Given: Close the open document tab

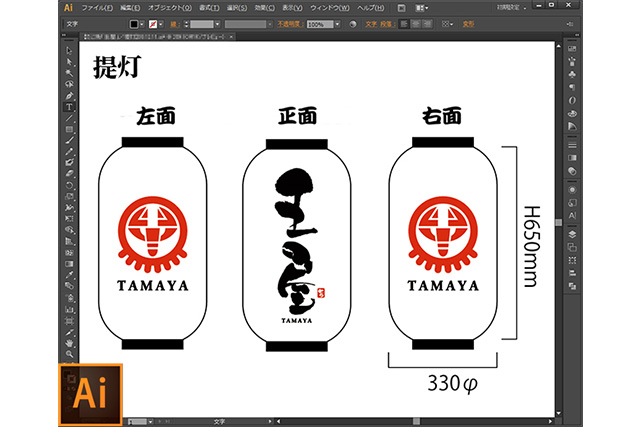Looking at the screenshot, I should click(231, 37).
